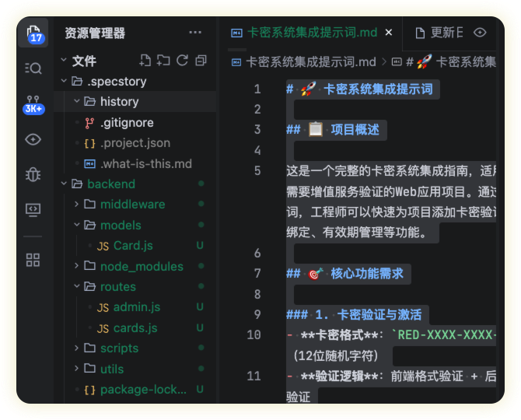Collapse the history folder
Screen dimensions: 521x420
coord(76,101)
